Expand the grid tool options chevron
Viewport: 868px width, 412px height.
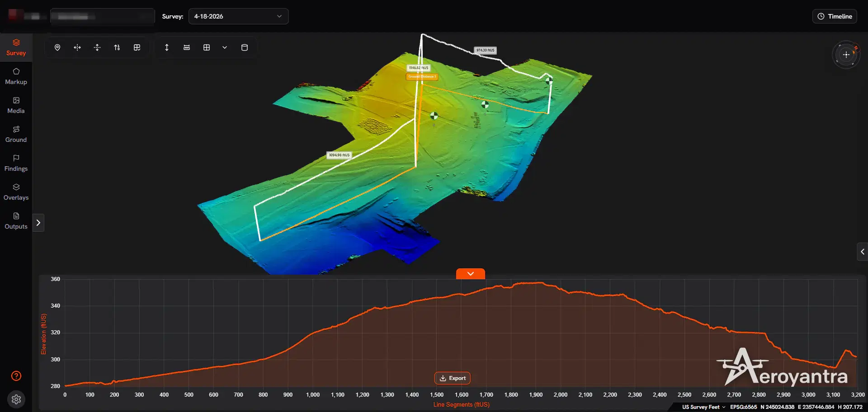click(x=225, y=47)
